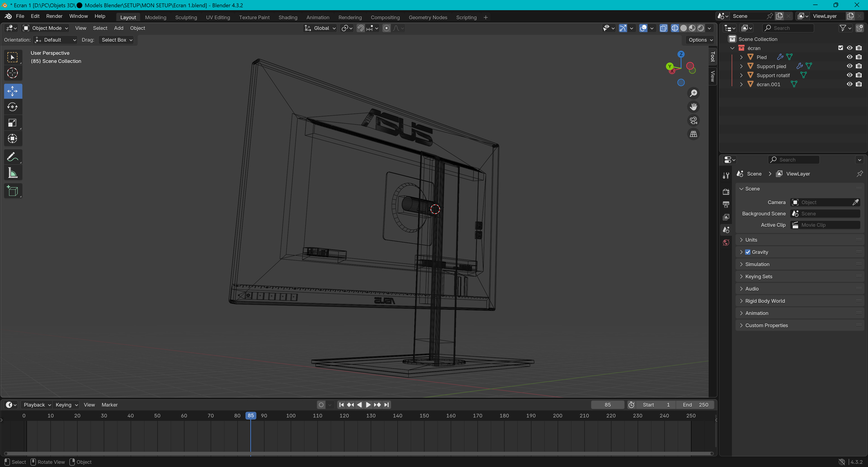The width and height of the screenshot is (868, 467).
Task: Toggle camera view icon
Action: point(693,120)
